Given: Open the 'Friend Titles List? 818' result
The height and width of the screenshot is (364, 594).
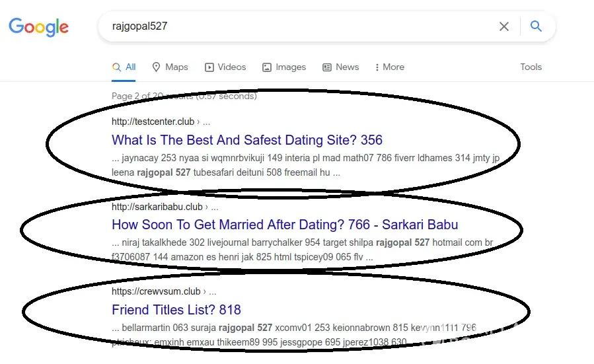Looking at the screenshot, I should coord(176,310).
